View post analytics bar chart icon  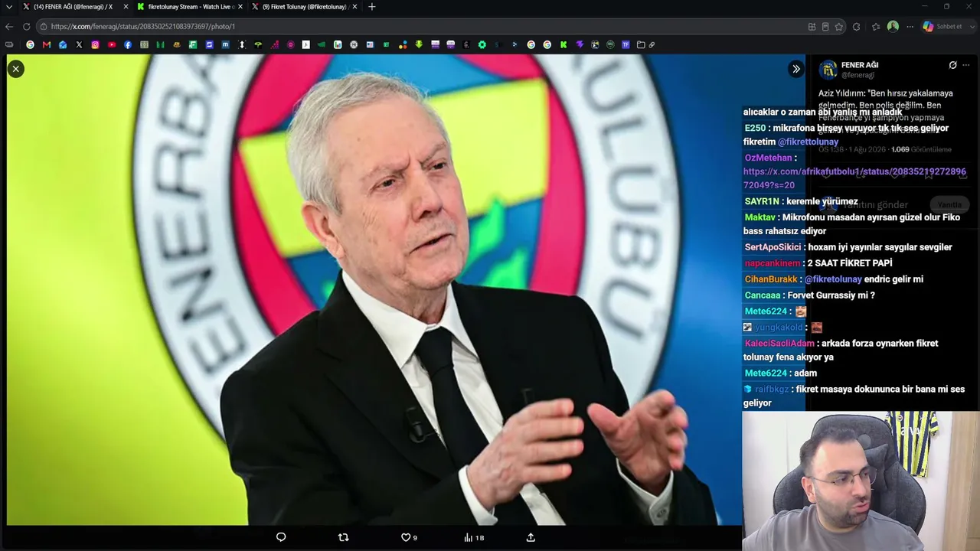tap(468, 537)
